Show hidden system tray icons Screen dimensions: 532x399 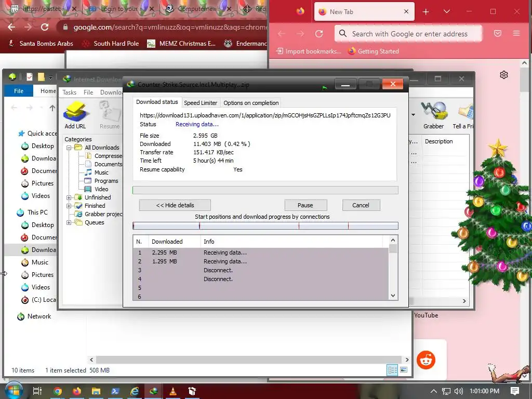click(434, 391)
